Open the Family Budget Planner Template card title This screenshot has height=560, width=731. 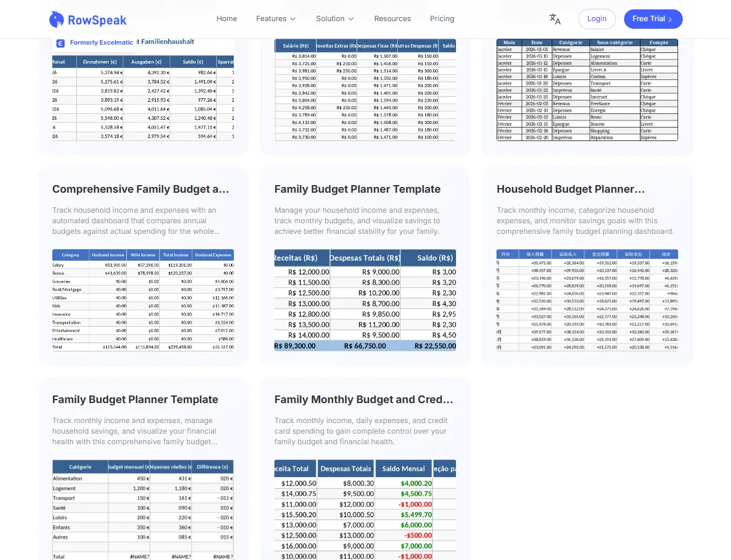tap(357, 189)
